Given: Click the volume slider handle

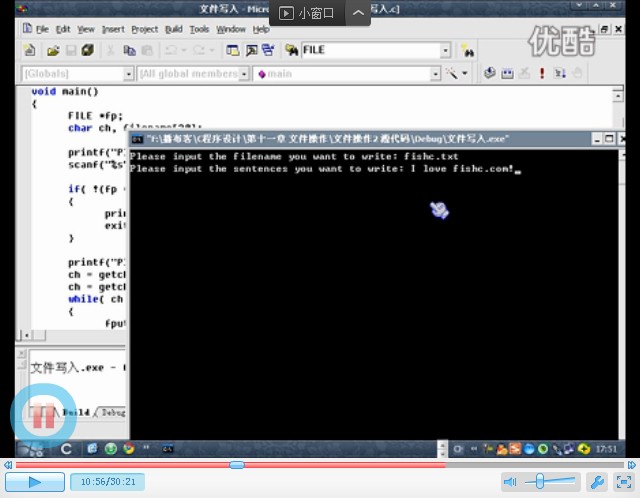Looking at the screenshot, I should click(540, 481).
